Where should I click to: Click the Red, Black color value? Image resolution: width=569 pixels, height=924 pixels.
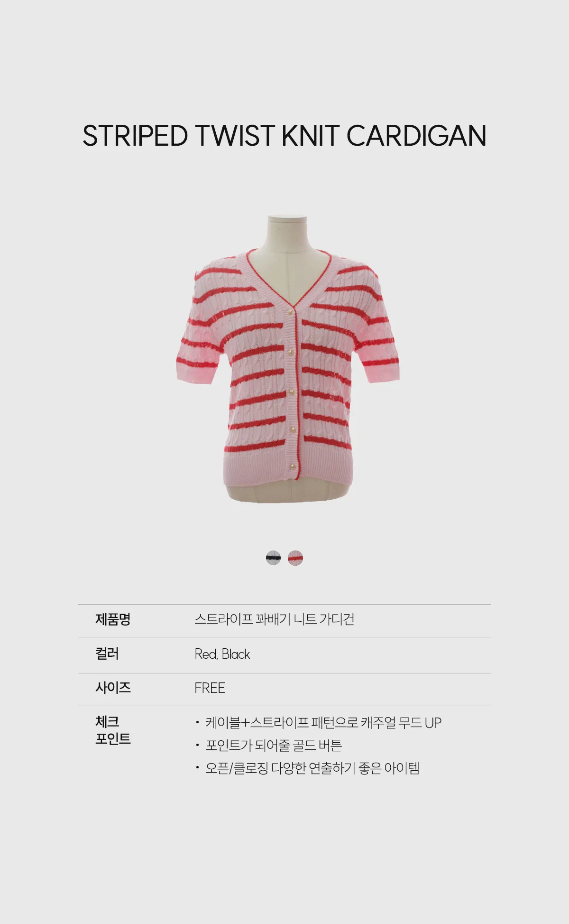click(222, 654)
